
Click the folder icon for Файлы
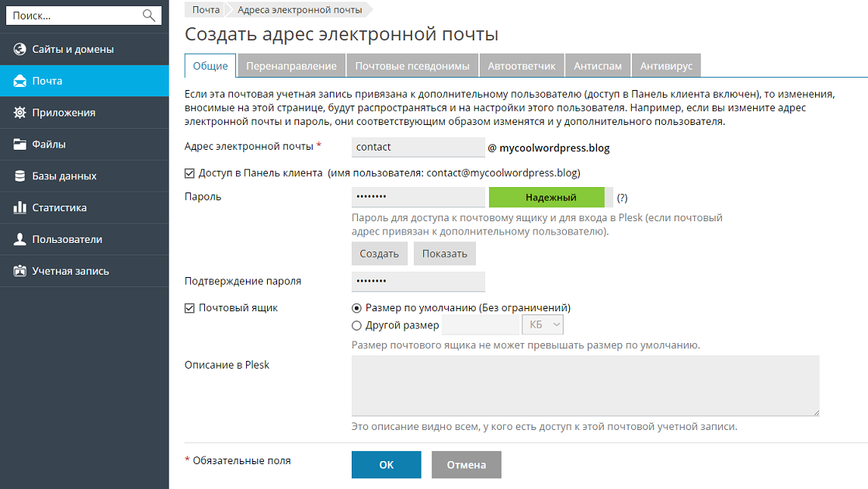coord(20,144)
